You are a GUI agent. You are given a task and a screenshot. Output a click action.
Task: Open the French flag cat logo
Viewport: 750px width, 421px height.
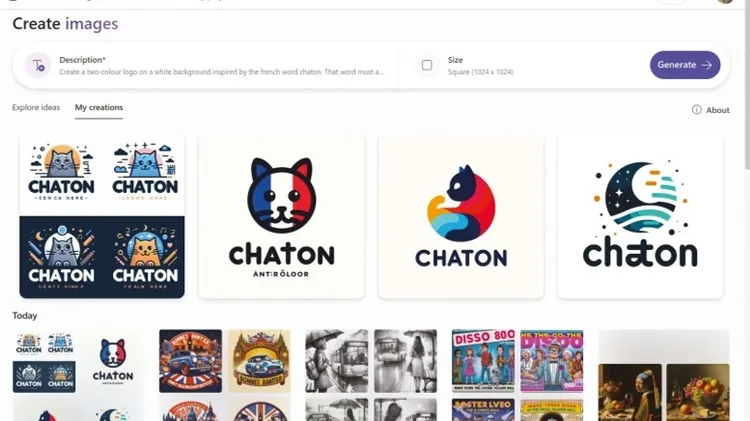click(x=281, y=217)
